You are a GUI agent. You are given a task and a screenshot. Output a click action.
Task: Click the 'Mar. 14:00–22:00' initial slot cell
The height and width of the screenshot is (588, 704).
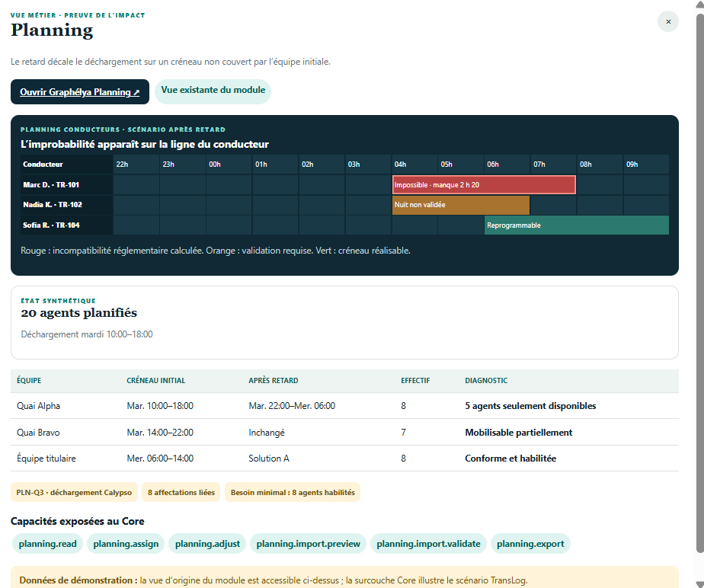(x=160, y=433)
